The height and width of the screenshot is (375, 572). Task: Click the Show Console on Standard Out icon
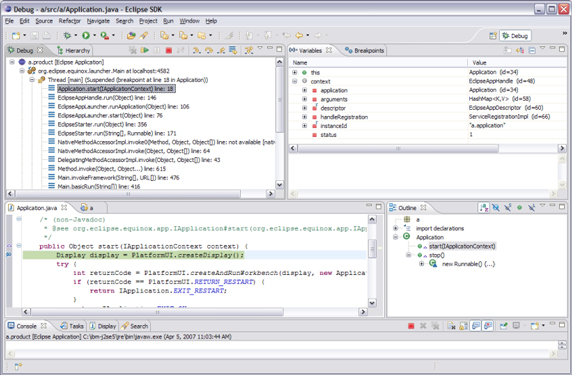(476, 326)
